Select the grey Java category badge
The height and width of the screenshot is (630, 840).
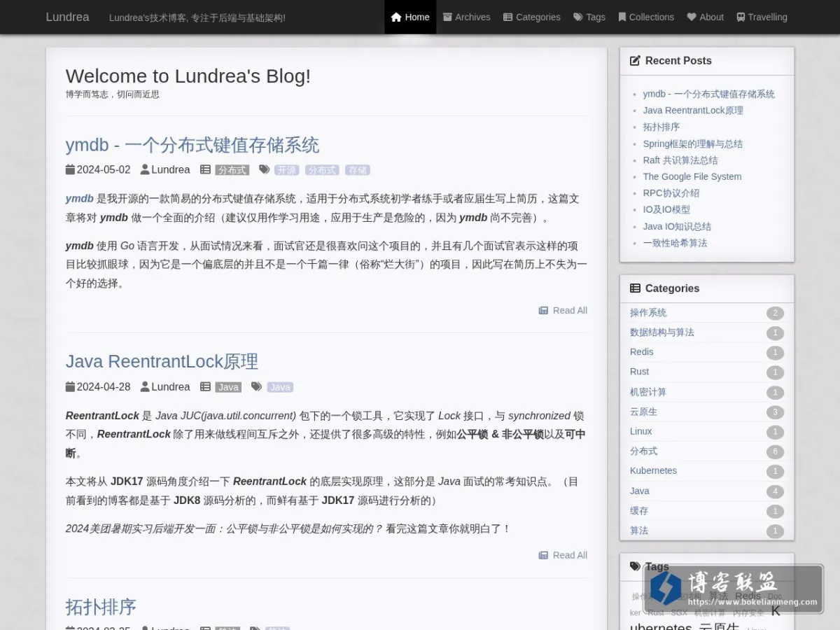(228, 387)
